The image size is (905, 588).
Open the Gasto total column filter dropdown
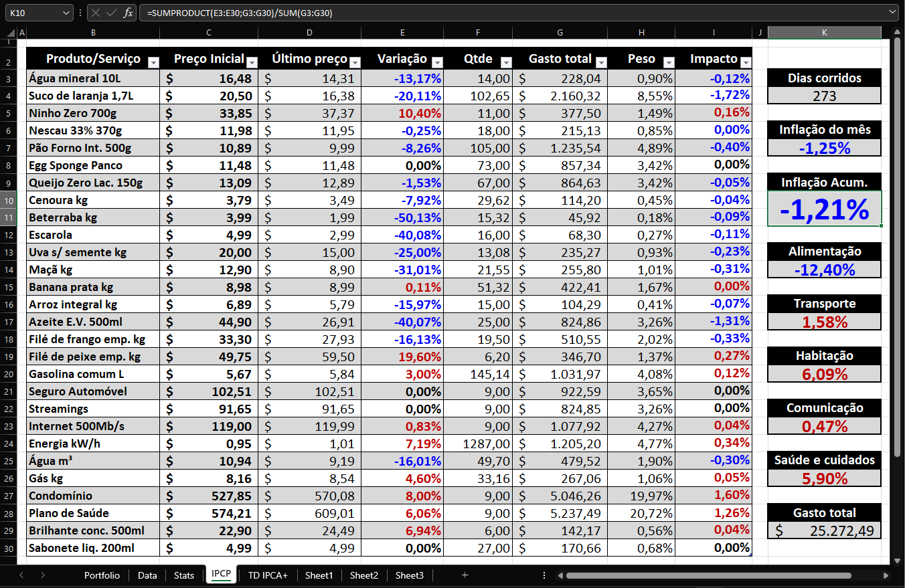[x=601, y=62]
